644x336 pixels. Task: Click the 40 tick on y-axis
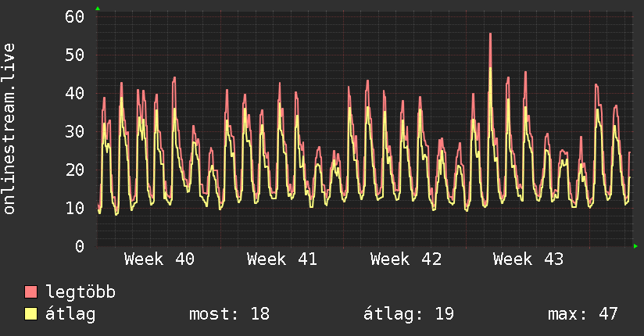[74, 93]
